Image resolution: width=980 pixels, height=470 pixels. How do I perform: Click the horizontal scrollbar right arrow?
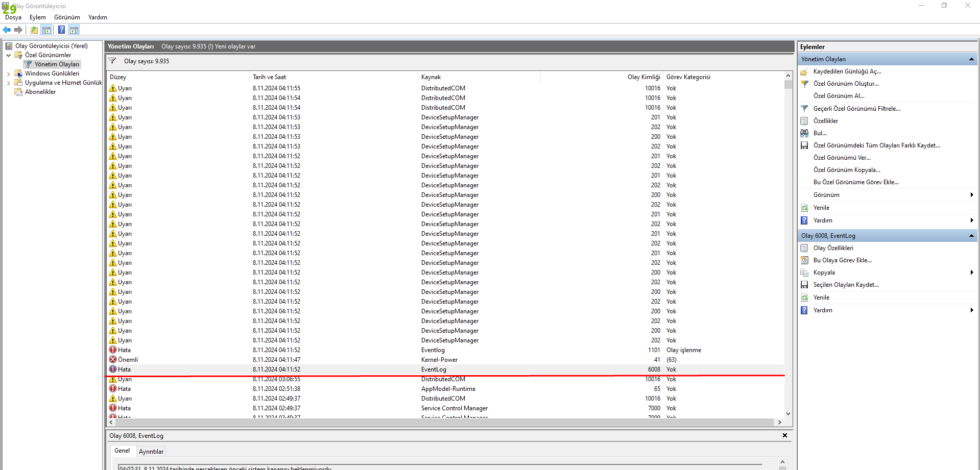779,423
